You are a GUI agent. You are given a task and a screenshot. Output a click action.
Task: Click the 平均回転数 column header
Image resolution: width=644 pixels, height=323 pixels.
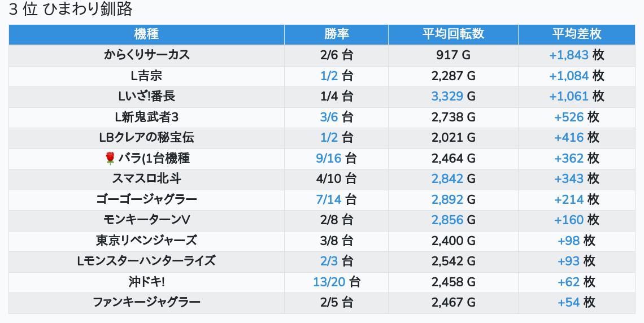click(x=453, y=34)
